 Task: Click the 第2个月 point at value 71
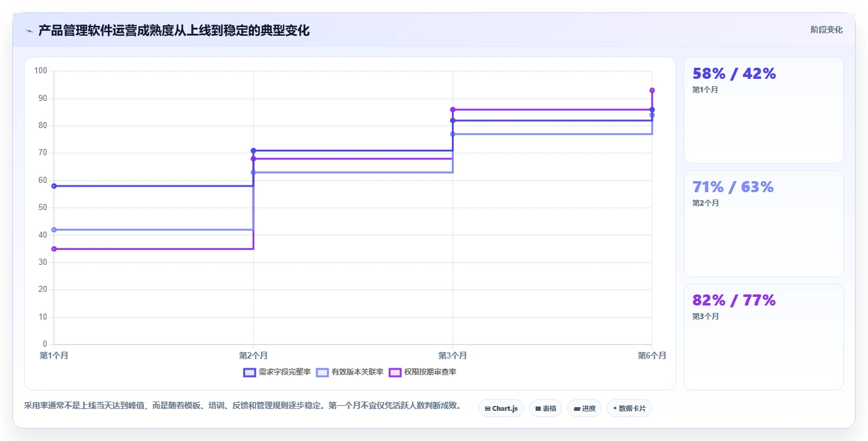pos(253,150)
